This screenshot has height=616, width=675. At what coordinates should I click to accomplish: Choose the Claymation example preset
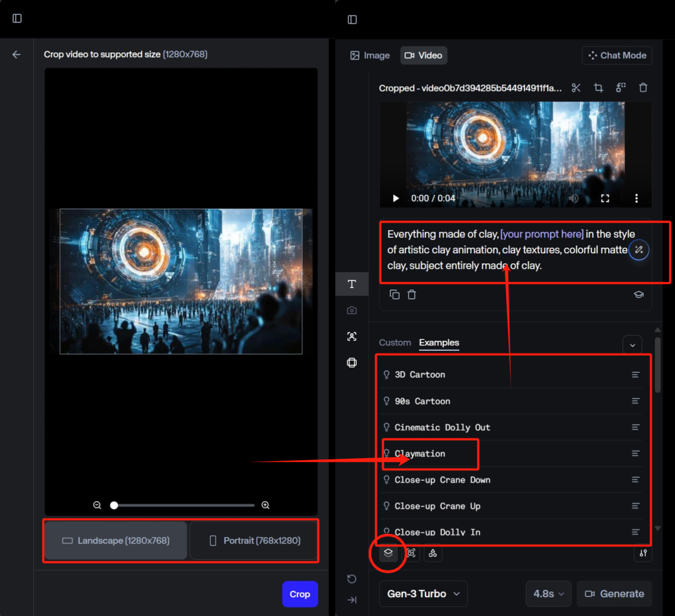[x=420, y=453]
